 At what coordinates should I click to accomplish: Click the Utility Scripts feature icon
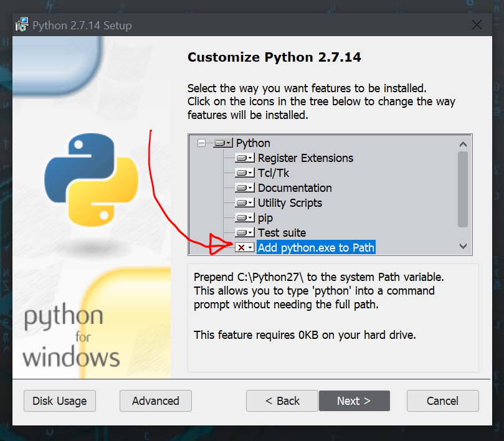(242, 202)
